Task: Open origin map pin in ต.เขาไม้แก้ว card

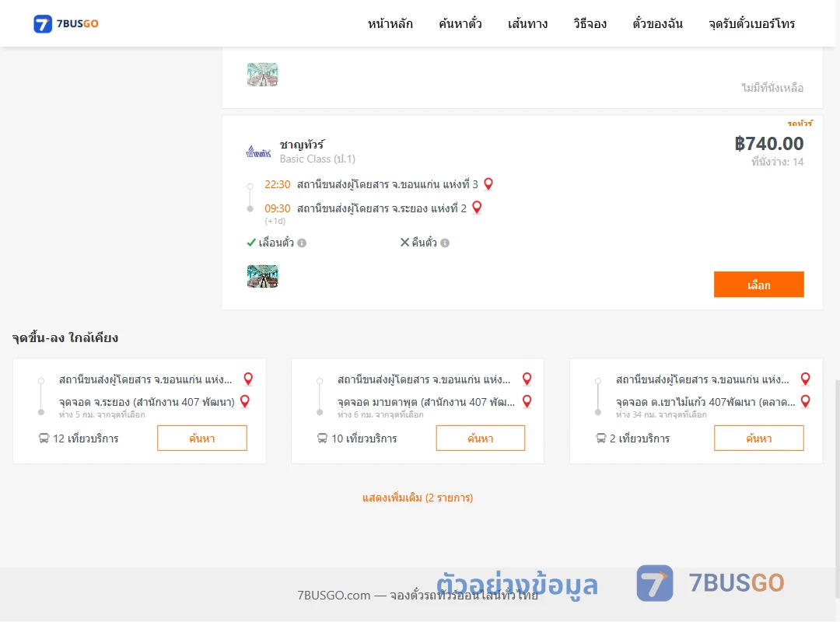Action: coord(805,379)
